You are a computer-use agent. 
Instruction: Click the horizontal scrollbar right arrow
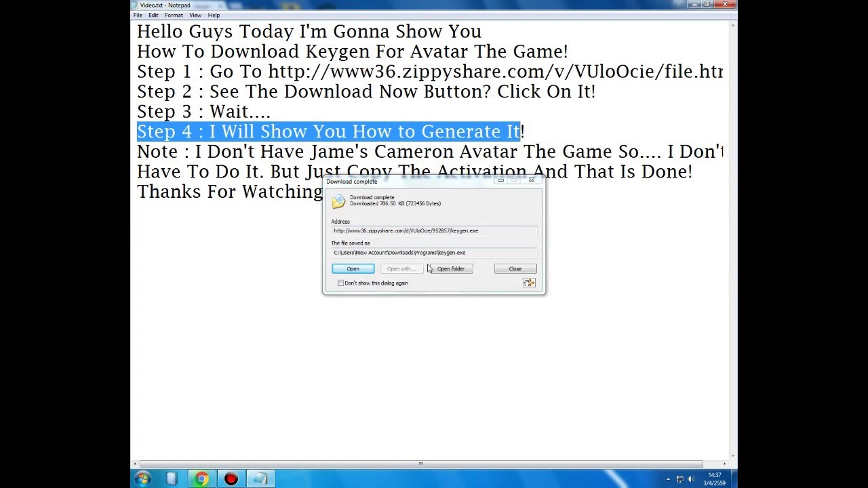coord(725,464)
